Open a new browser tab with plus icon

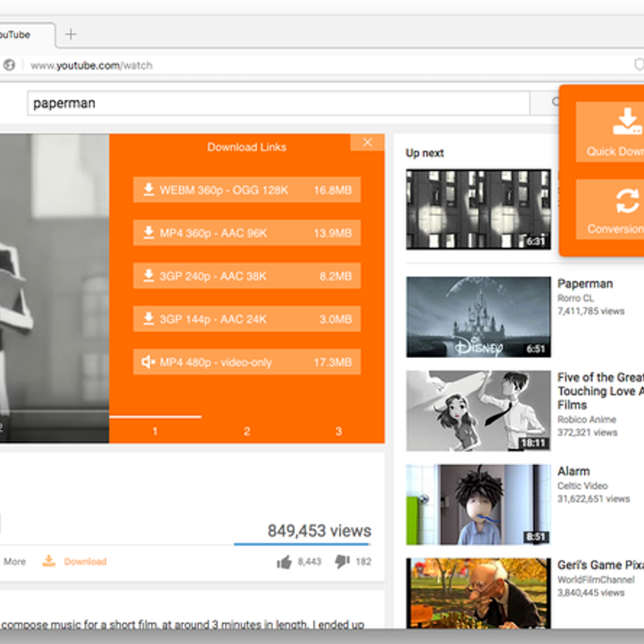(71, 34)
